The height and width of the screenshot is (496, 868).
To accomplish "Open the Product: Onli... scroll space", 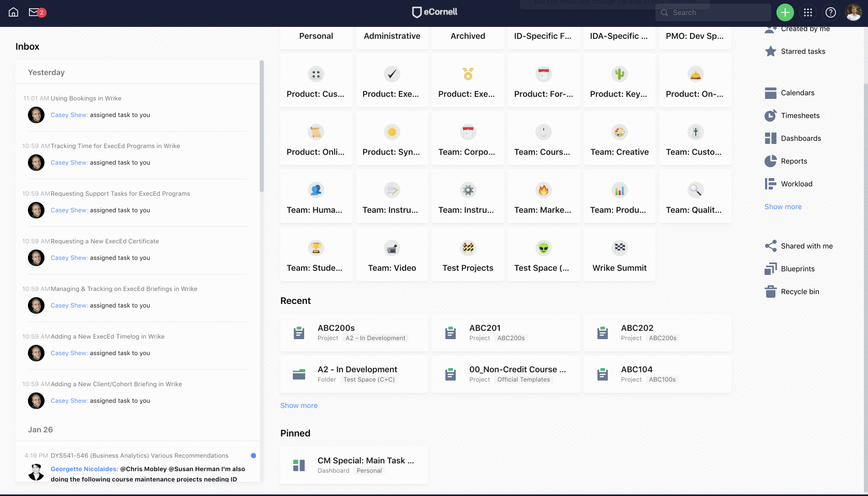I will point(316,138).
